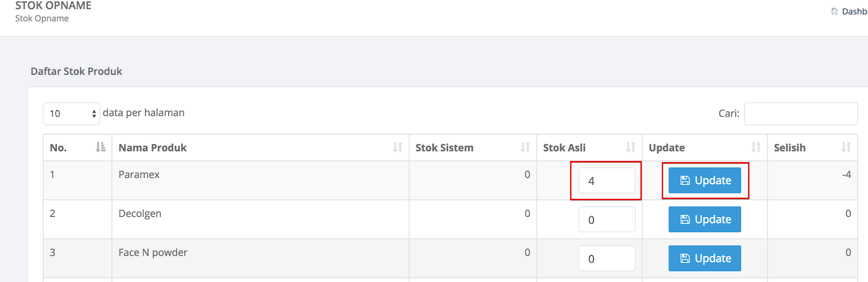The height and width of the screenshot is (282, 868).
Task: Focus the Cari search field
Action: (x=801, y=113)
